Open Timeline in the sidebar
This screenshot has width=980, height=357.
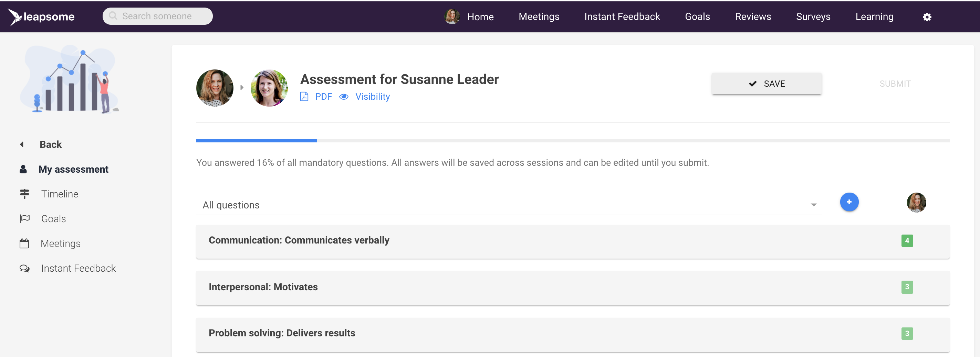point(60,194)
